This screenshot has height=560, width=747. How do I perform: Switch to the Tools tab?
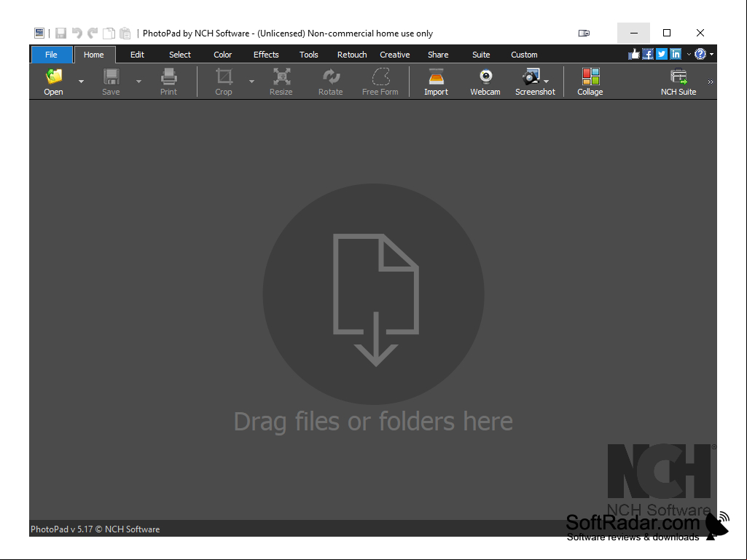tap(309, 55)
